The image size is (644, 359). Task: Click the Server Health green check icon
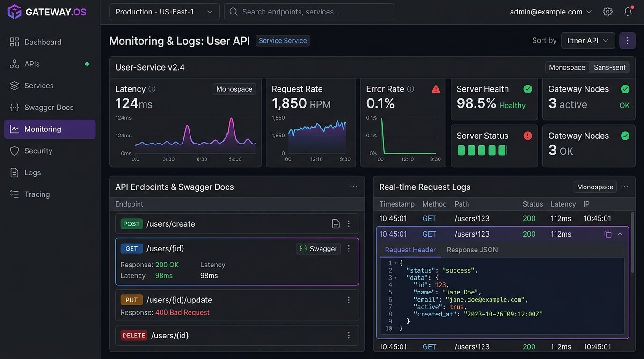(528, 89)
